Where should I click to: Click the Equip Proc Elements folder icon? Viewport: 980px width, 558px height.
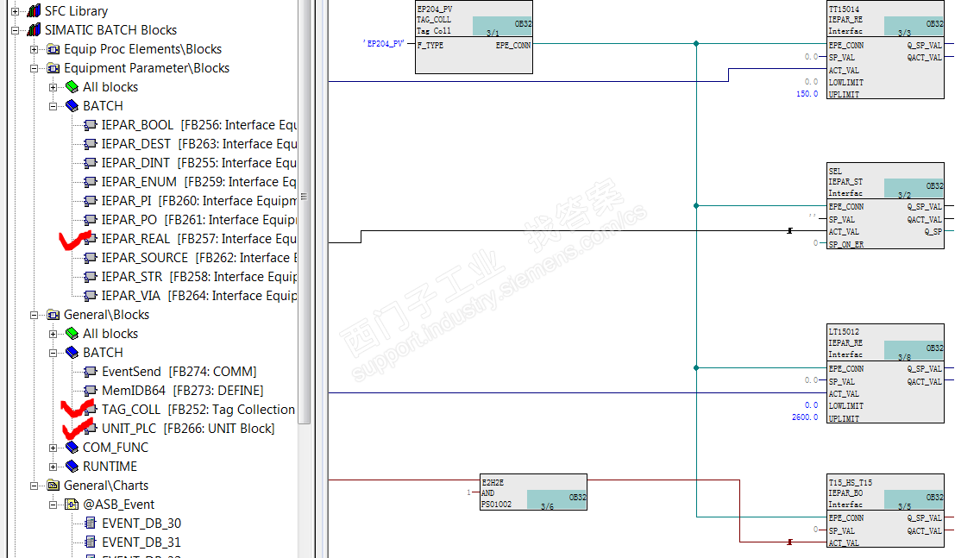coord(53,49)
